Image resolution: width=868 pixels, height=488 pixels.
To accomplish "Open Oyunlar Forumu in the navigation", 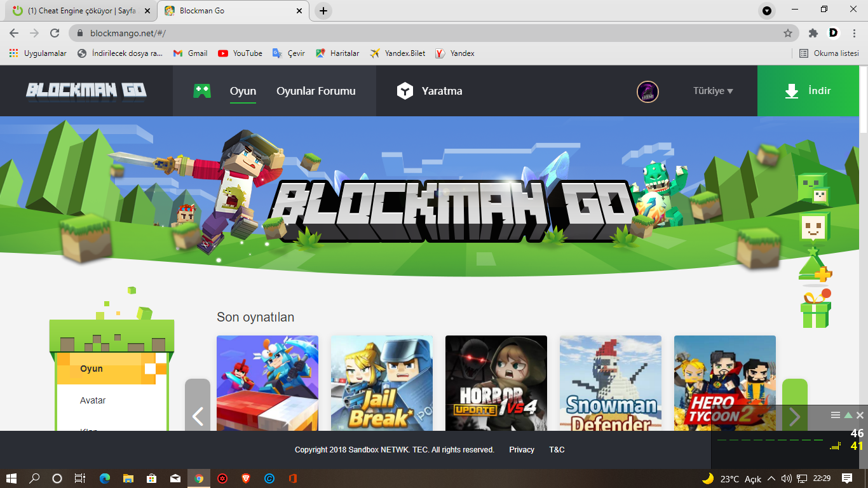I will click(316, 91).
